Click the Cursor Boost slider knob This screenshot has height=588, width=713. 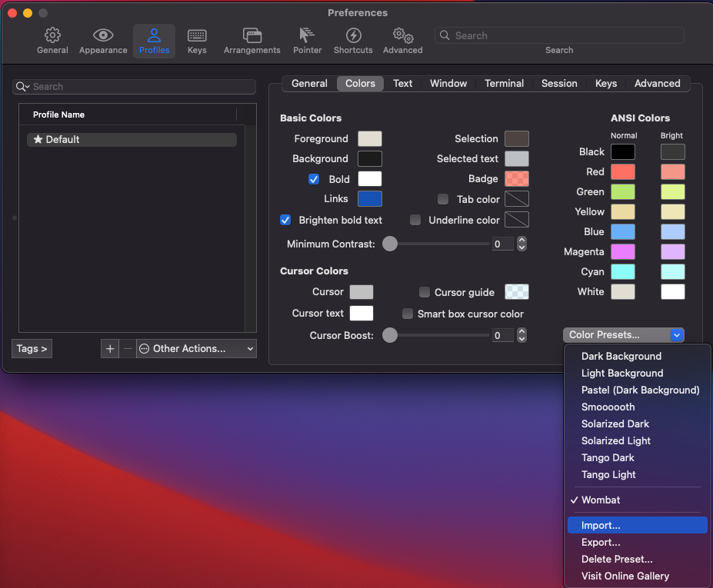click(390, 335)
